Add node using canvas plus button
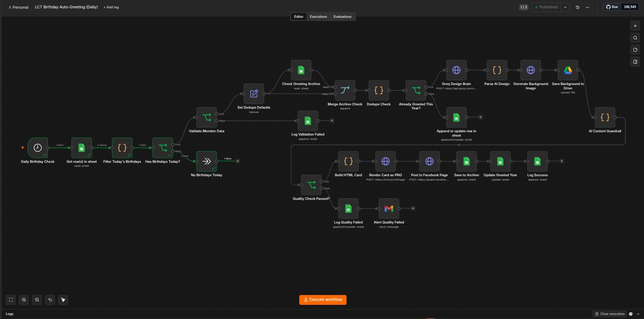The width and height of the screenshot is (644, 319). (635, 26)
